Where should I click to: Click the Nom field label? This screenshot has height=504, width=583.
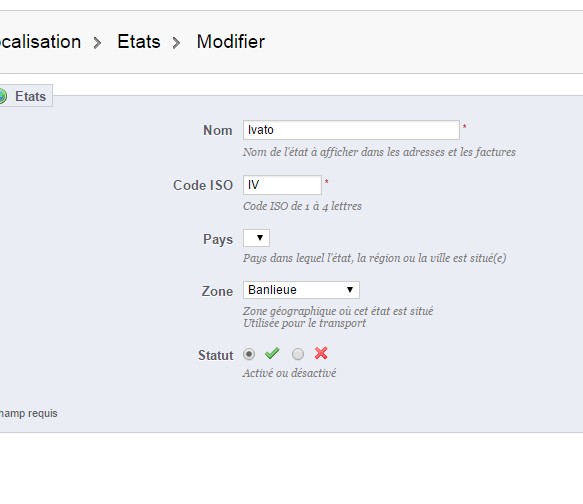218,130
